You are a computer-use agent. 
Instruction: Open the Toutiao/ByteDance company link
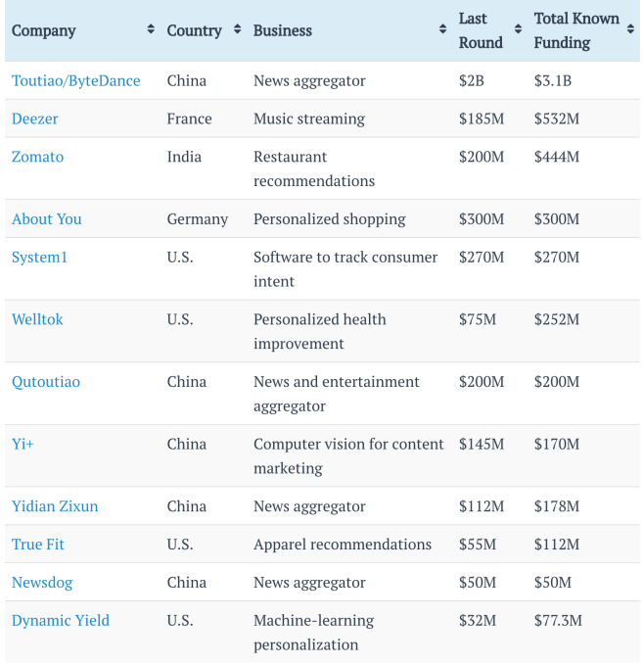[76, 80]
